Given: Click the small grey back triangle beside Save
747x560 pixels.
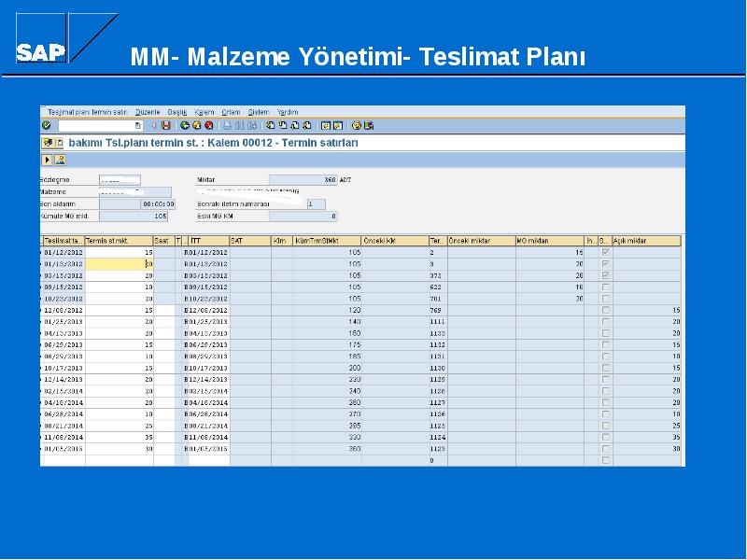Looking at the screenshot, I should click(154, 126).
